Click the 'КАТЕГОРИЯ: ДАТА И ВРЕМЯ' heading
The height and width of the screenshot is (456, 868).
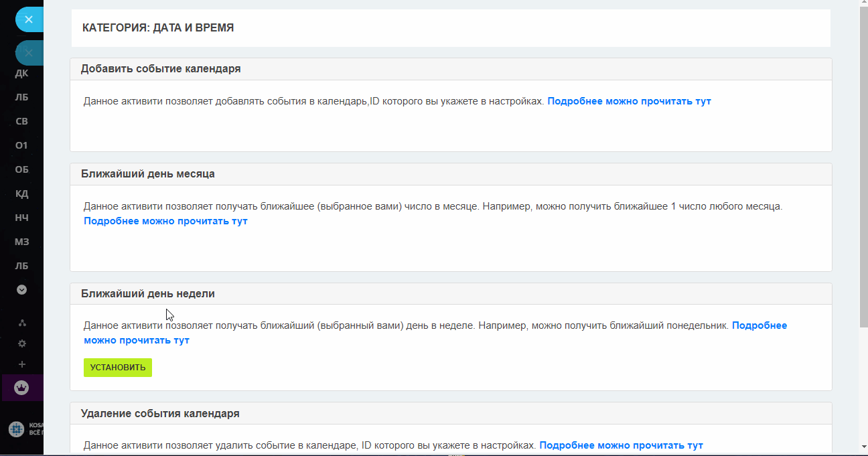click(158, 28)
